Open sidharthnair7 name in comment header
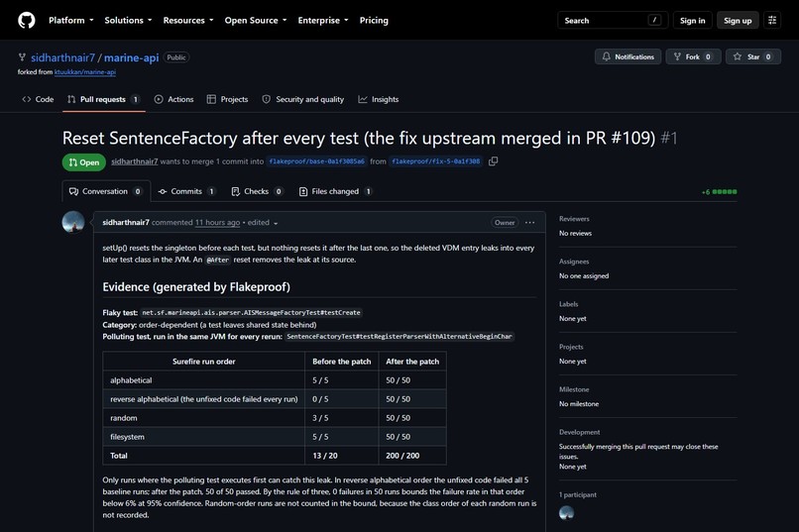 pos(126,223)
